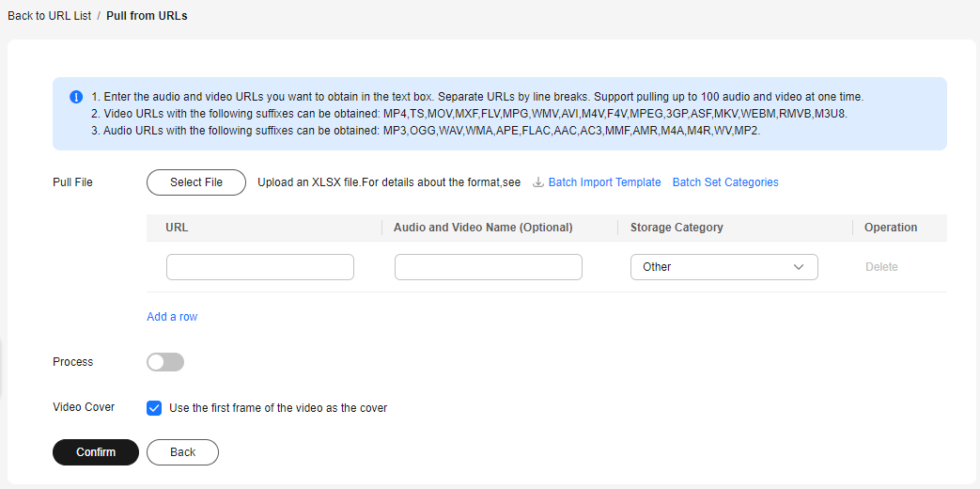980x489 pixels.
Task: Turn on the Process switch
Action: tap(165, 362)
